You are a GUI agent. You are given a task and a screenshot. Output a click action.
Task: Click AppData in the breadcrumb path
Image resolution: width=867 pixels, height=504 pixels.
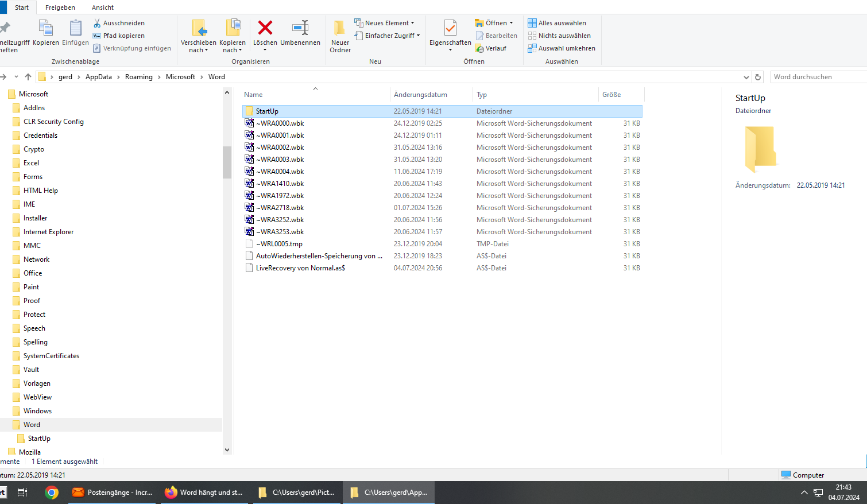99,77
